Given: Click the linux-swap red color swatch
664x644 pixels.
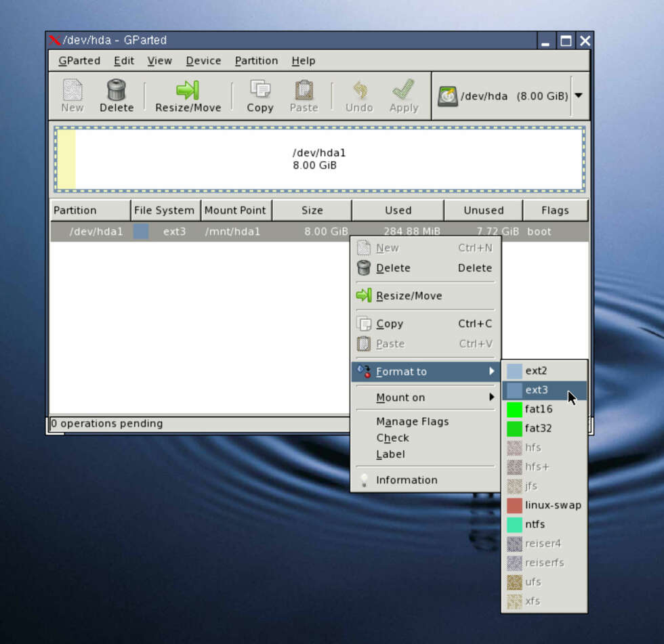Looking at the screenshot, I should tap(514, 505).
